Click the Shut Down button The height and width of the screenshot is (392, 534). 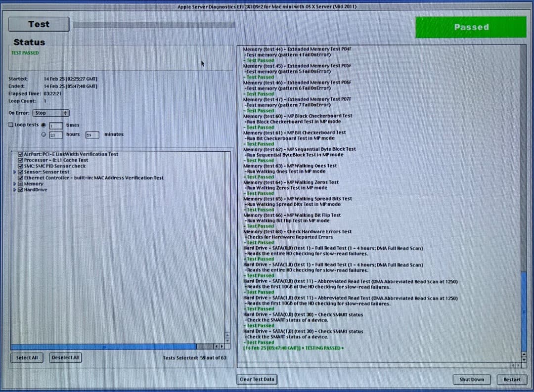pyautogui.click(x=472, y=379)
